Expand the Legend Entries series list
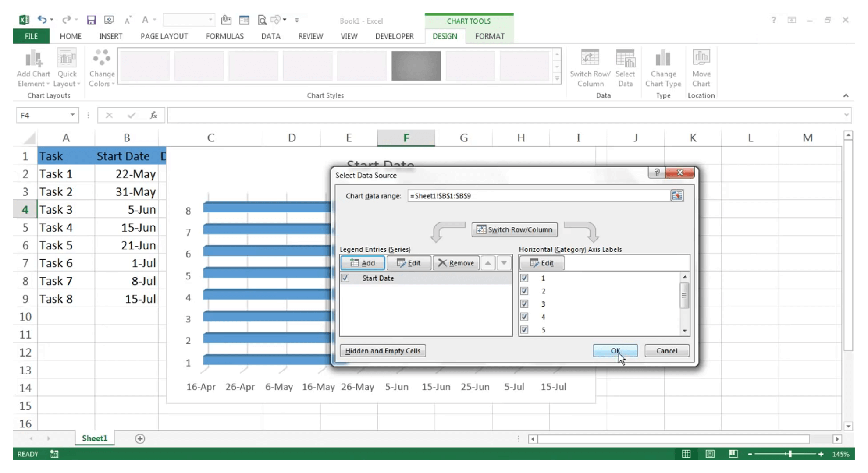 coord(504,263)
